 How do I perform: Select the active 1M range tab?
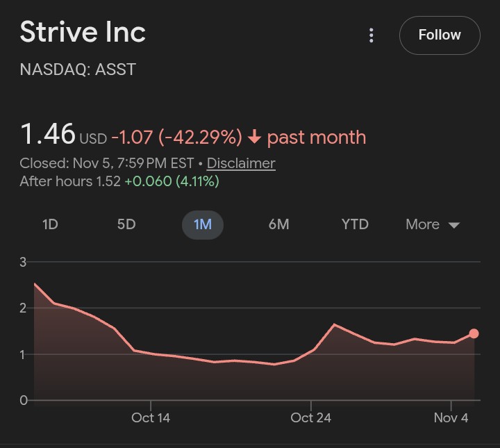pyautogui.click(x=202, y=224)
